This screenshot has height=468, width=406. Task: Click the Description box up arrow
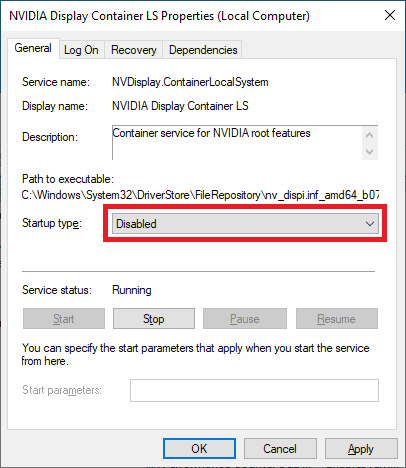coord(369,135)
